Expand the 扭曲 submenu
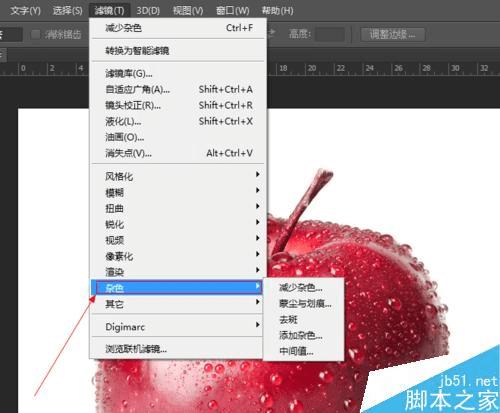The height and width of the screenshot is (413, 500). point(178,208)
